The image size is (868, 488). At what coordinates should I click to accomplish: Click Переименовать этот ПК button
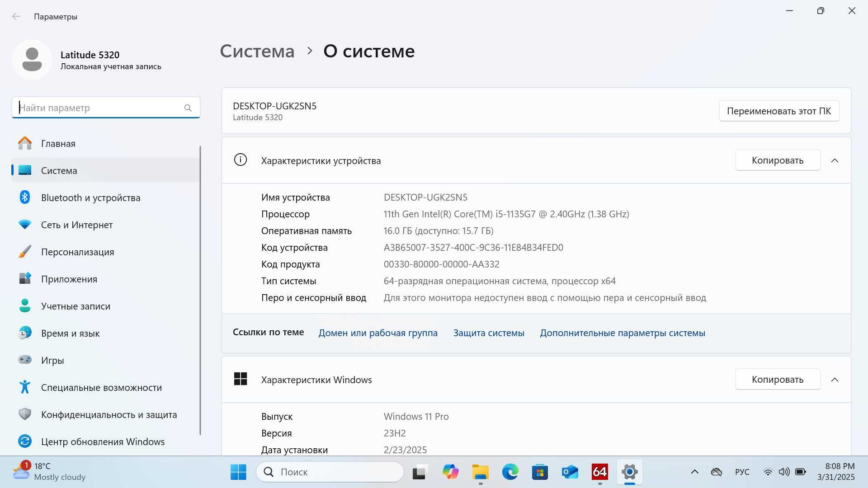(x=779, y=111)
